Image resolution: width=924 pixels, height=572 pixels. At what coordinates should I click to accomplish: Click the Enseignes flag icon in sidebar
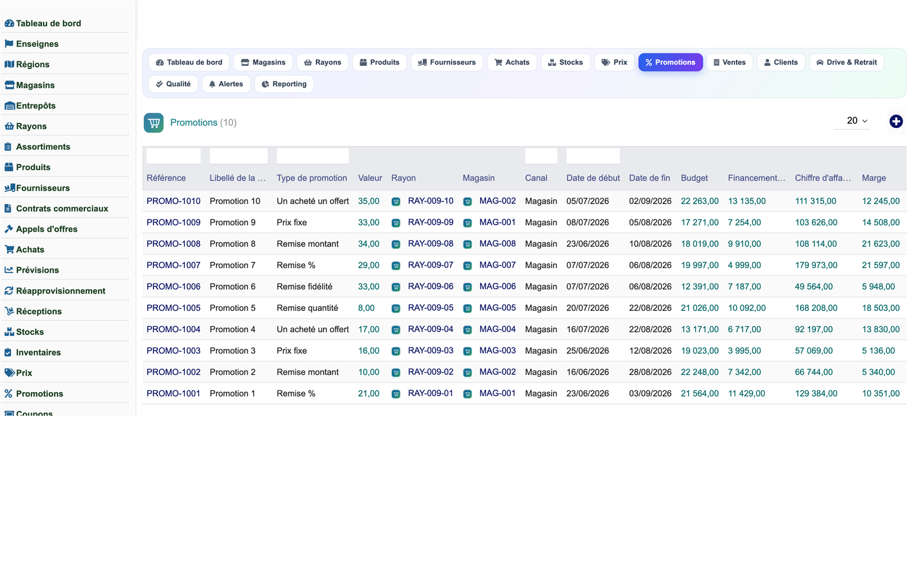click(x=9, y=44)
